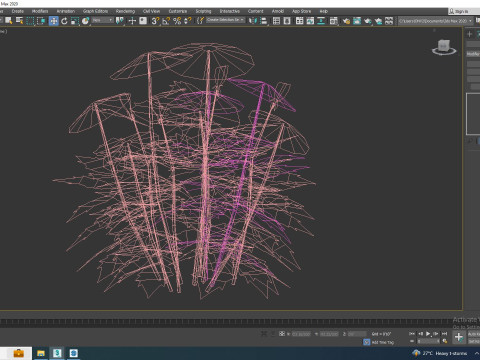Click Edit Named Selection Sets icon
Image resolution: width=480 pixels, height=360 pixels.
(200, 21)
